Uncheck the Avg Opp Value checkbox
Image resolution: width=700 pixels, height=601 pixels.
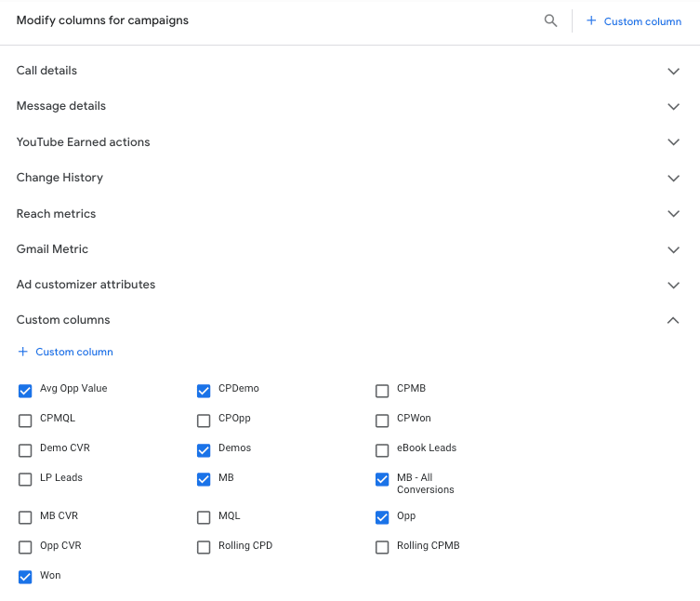click(25, 391)
